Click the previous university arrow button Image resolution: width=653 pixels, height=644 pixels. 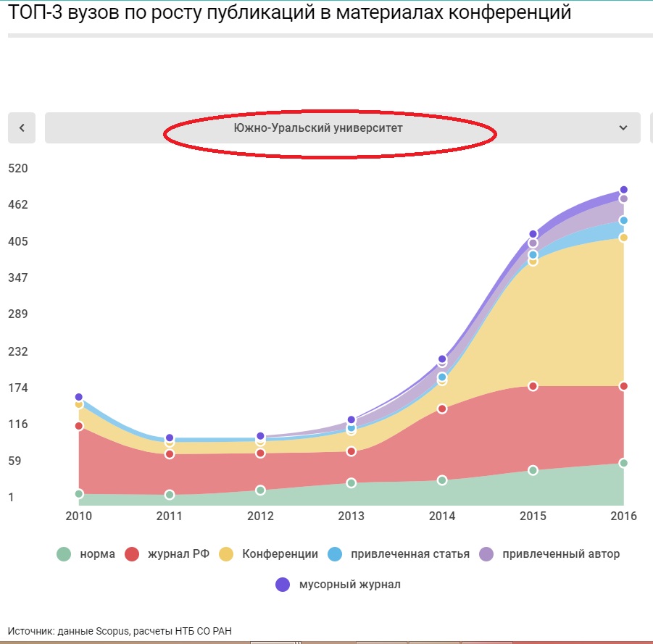[x=22, y=128]
